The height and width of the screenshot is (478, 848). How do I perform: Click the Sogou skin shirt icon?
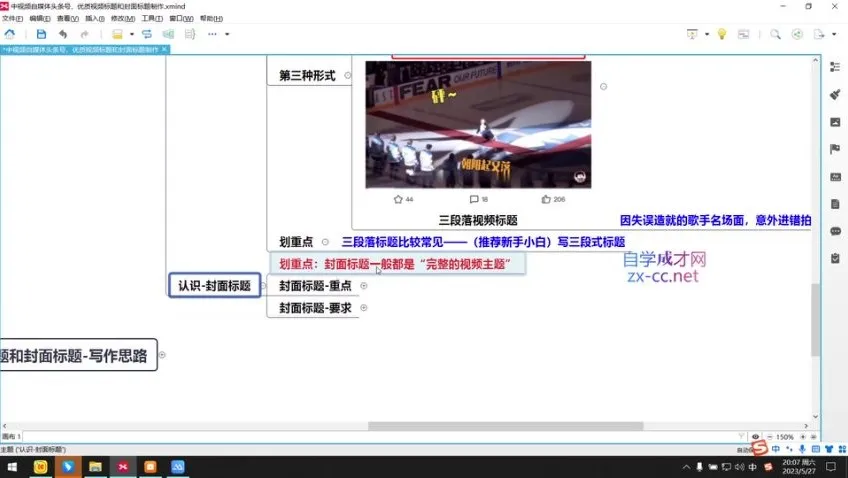tap(829, 449)
